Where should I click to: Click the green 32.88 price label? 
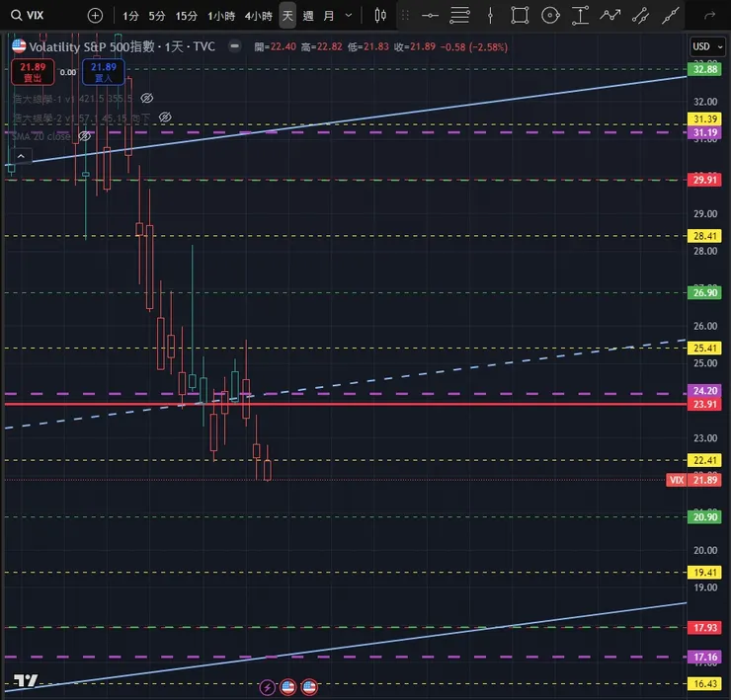click(705, 69)
